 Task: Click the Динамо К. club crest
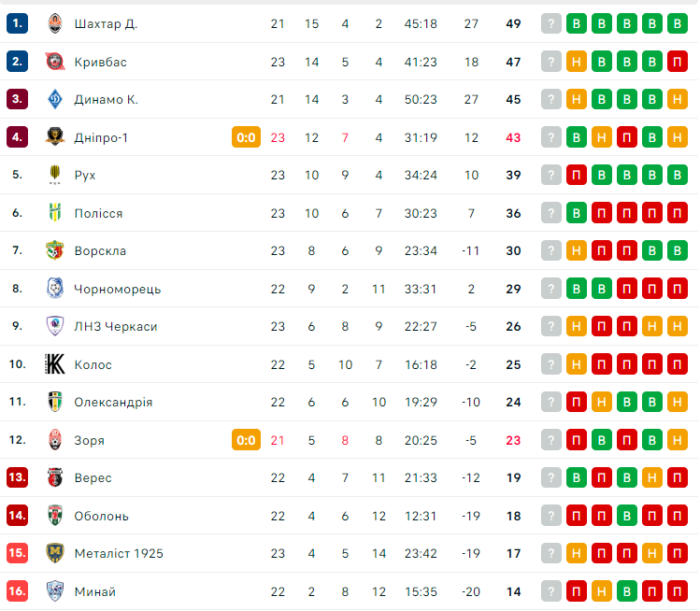click(55, 99)
